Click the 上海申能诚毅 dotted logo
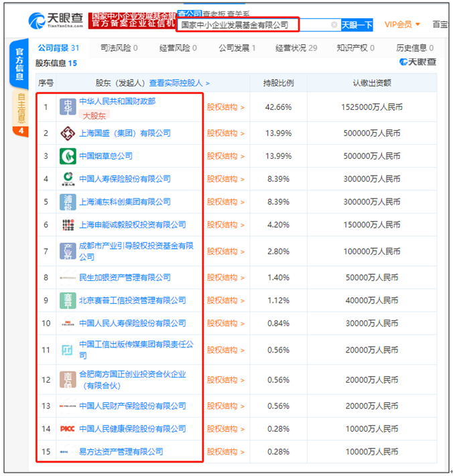 tap(68, 225)
